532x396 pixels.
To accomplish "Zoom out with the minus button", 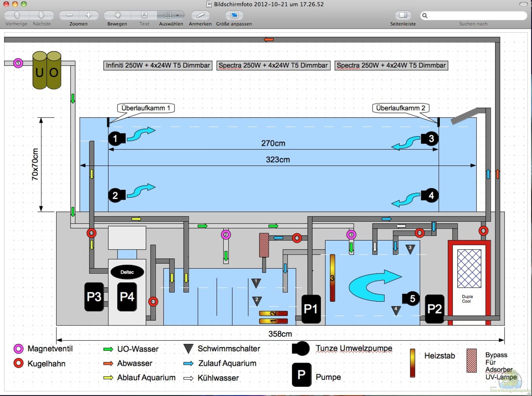I will [69, 15].
